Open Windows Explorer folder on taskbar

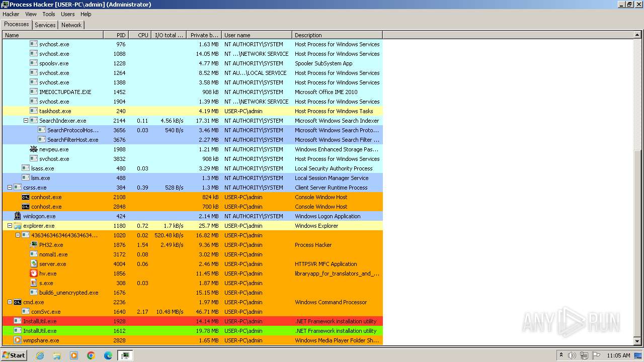click(57, 355)
